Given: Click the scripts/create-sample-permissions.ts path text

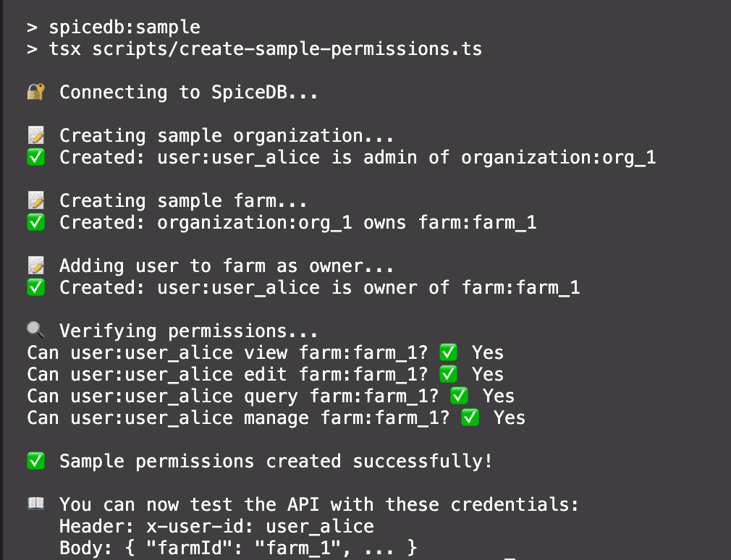Looking at the screenshot, I should (x=287, y=49).
